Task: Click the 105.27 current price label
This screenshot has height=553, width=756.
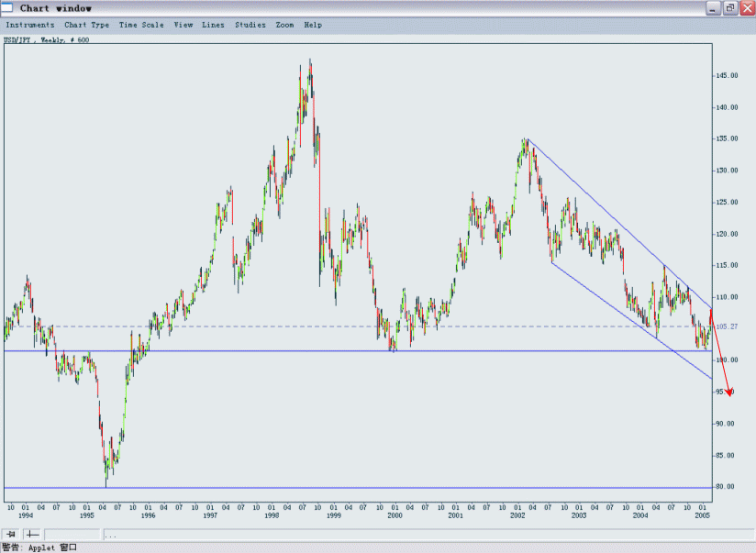Action: coord(727,326)
